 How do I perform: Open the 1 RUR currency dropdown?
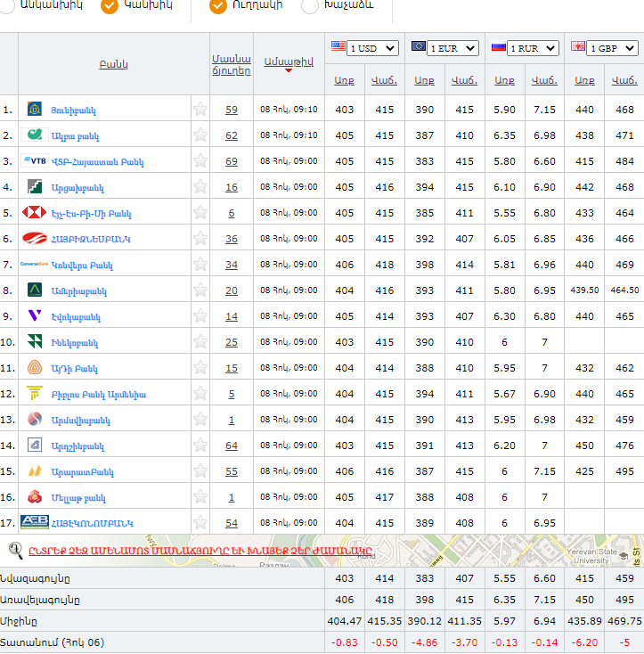(533, 48)
